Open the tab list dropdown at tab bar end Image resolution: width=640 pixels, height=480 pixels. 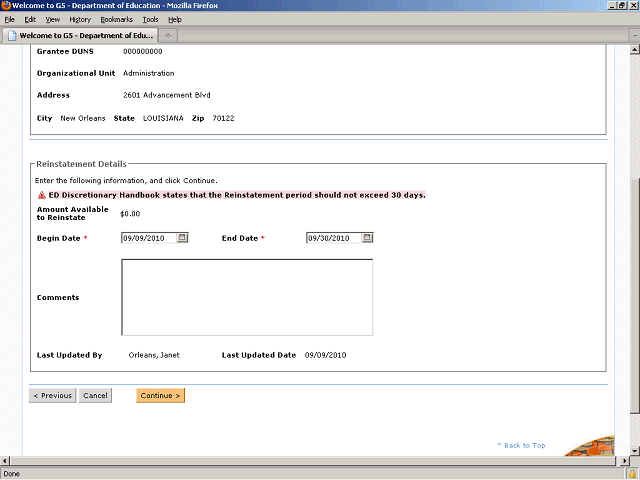point(635,36)
